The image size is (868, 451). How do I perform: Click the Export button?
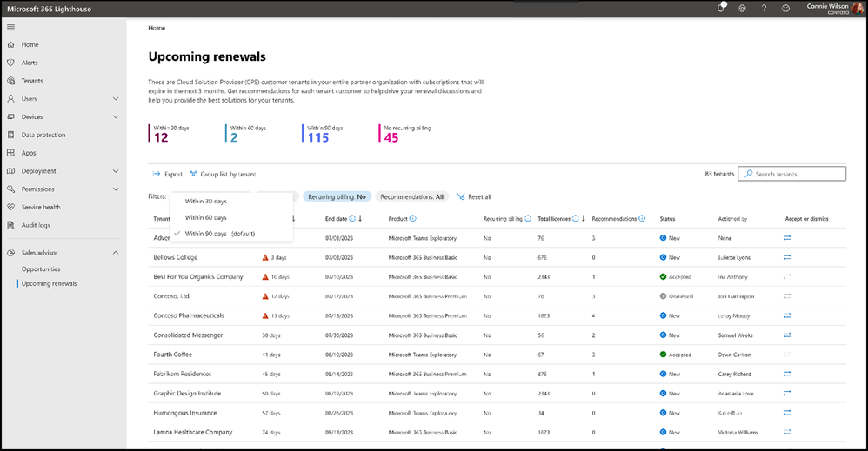pyautogui.click(x=167, y=174)
